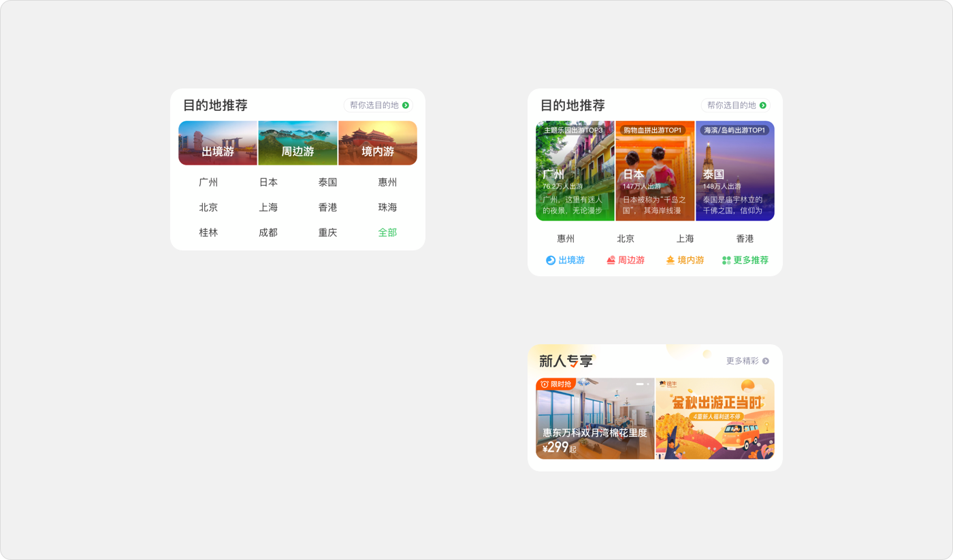Screen dimensions: 953x560
Task: Click the blue 出境游 globe icon
Action: coord(551,260)
